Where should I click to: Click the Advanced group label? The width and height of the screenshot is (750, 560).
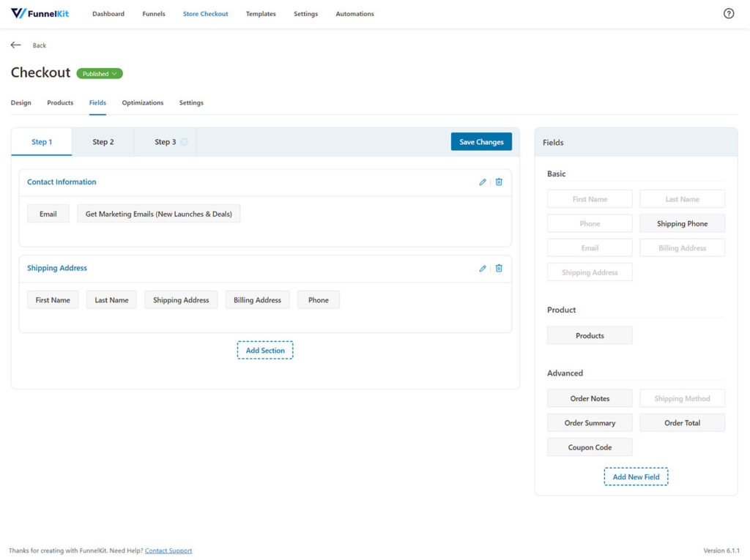pos(565,373)
